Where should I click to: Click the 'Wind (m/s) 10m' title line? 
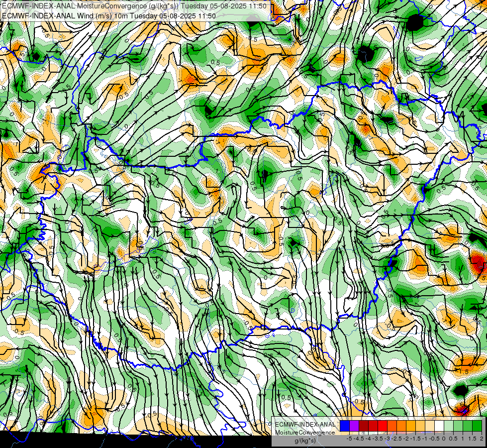point(109,15)
